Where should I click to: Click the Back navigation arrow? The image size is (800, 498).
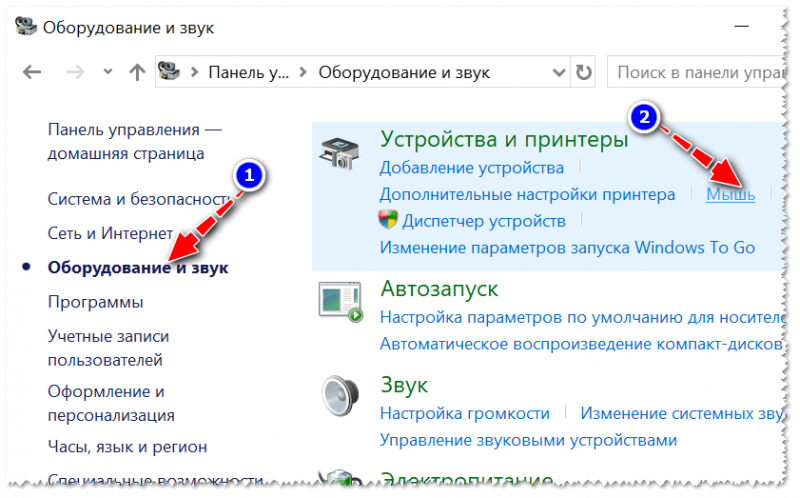(32, 72)
